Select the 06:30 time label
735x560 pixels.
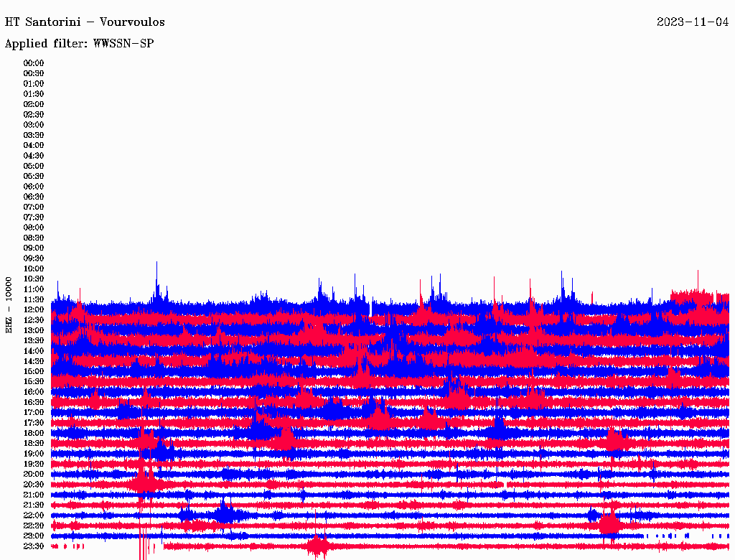pos(34,197)
